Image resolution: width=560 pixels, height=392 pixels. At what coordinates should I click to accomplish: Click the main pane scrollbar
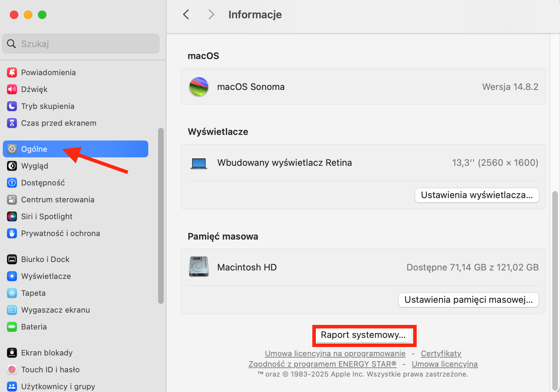coord(555,291)
